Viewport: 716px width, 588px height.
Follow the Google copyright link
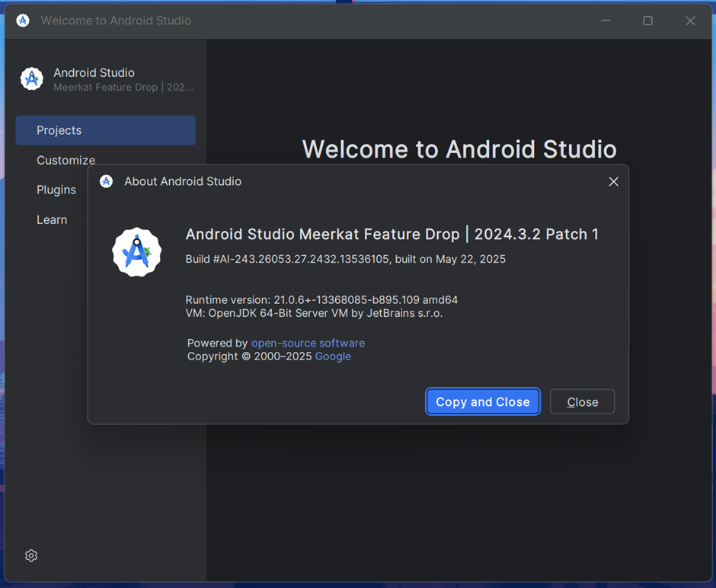coord(333,356)
